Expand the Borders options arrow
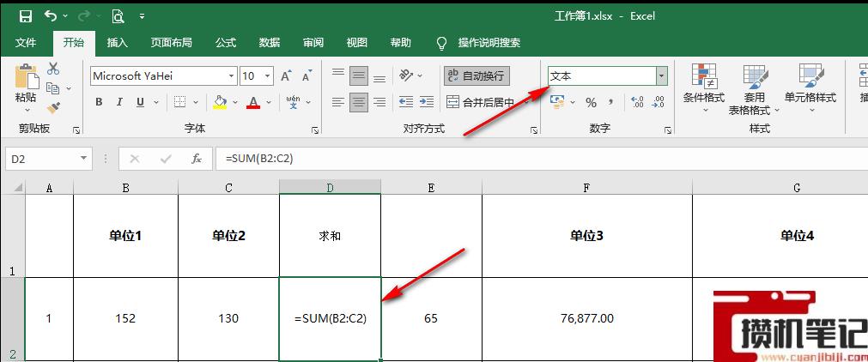868x362 pixels. click(x=195, y=102)
